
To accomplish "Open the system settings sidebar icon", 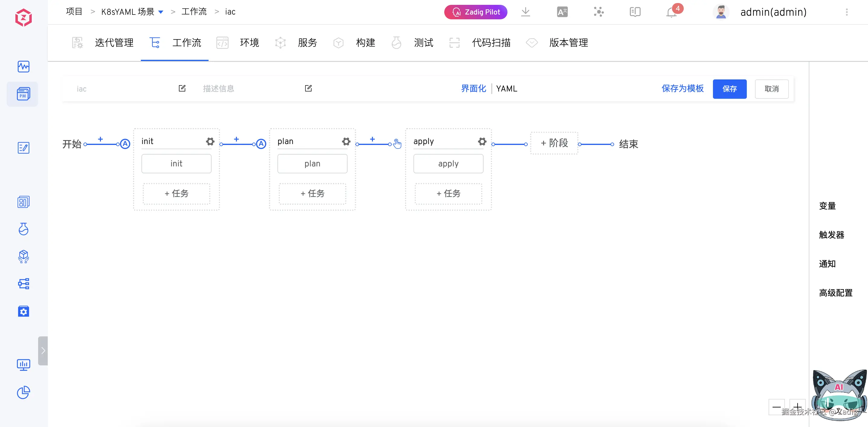I will tap(23, 312).
